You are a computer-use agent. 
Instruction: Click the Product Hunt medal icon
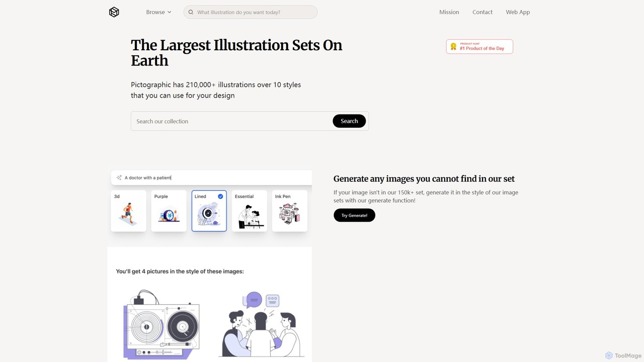[x=453, y=47]
